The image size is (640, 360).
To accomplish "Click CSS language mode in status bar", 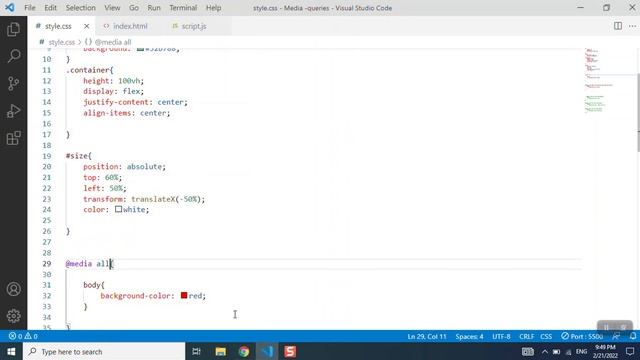I will 546,336.
